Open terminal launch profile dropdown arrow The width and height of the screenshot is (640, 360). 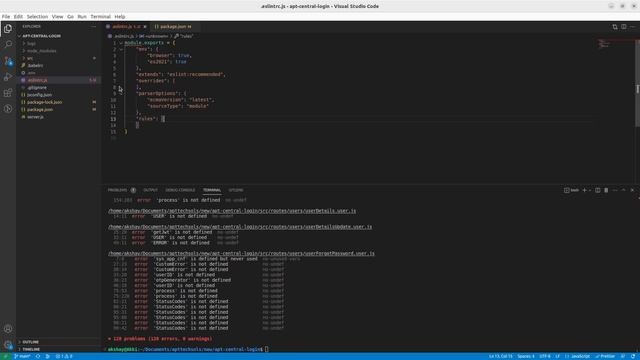[590, 190]
